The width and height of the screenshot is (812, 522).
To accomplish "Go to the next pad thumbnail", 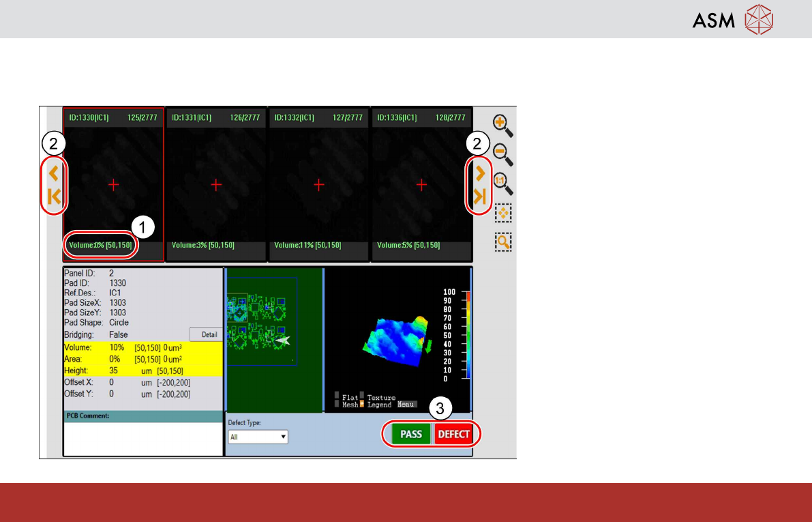I will (480, 173).
